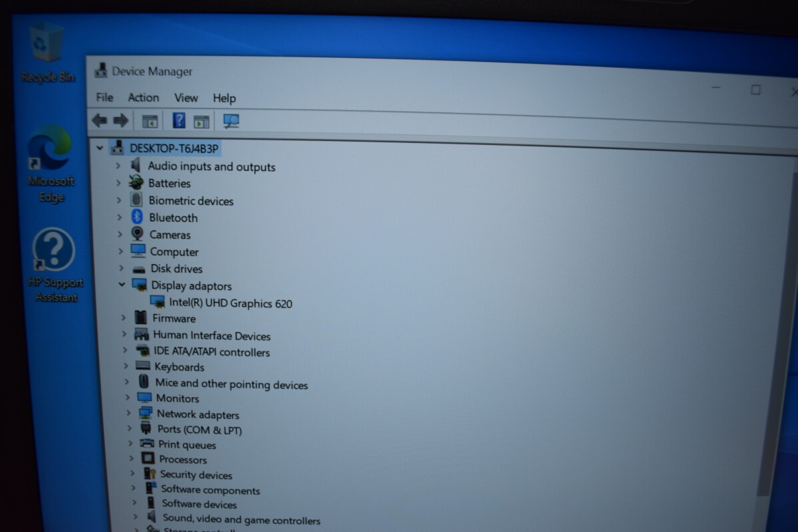Viewport: 798px width, 532px height.
Task: Click the Software devices icon
Action: [151, 503]
